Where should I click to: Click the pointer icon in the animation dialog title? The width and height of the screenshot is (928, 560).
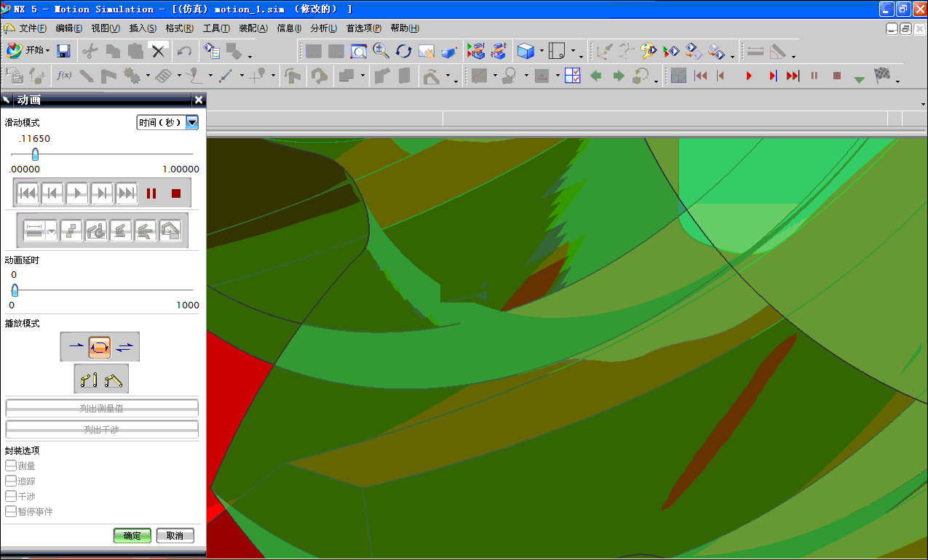click(x=7, y=100)
